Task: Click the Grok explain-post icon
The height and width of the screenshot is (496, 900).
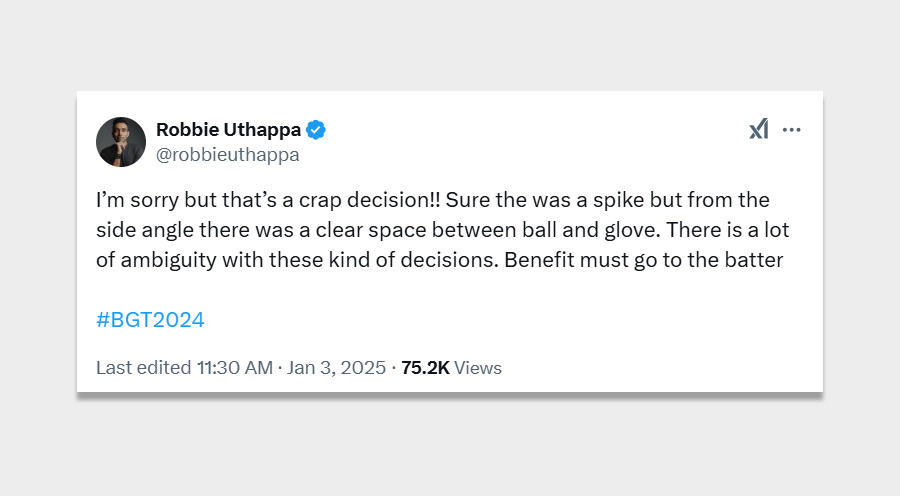Action: pyautogui.click(x=759, y=130)
